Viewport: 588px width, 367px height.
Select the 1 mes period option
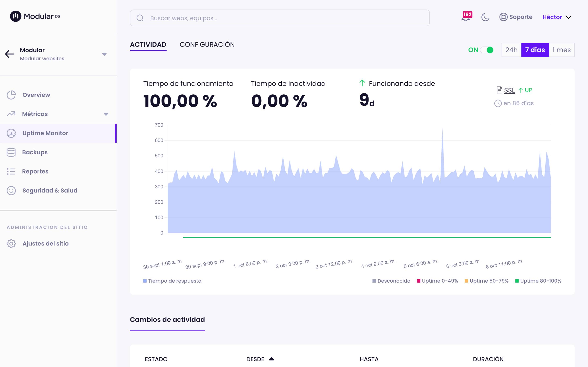pyautogui.click(x=562, y=50)
